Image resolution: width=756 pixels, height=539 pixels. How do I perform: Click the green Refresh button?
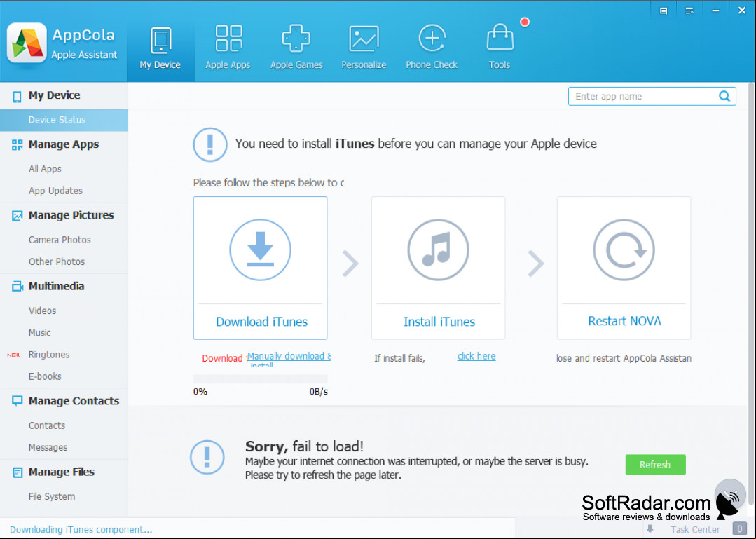655,465
